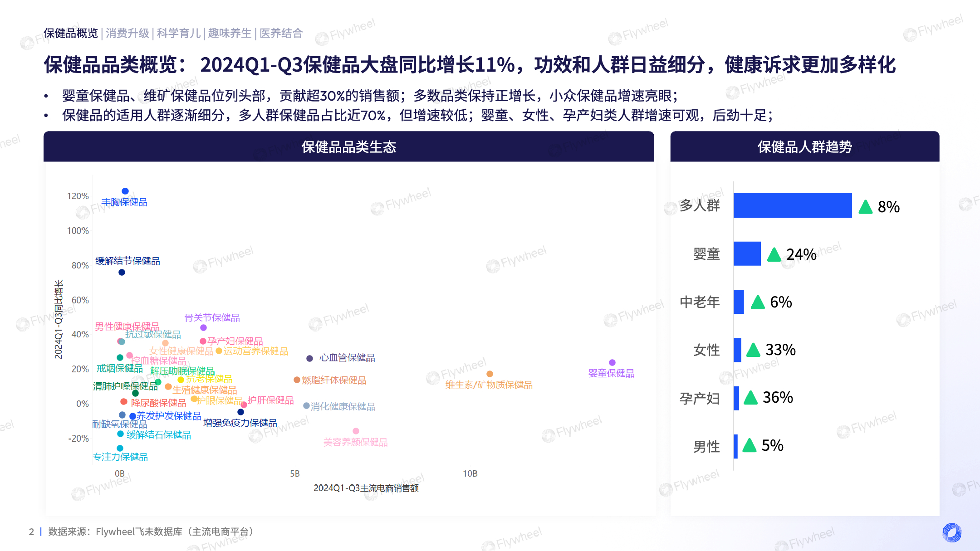Click the 控血糖保健品 data label
The height and width of the screenshot is (551, 980).
click(158, 361)
